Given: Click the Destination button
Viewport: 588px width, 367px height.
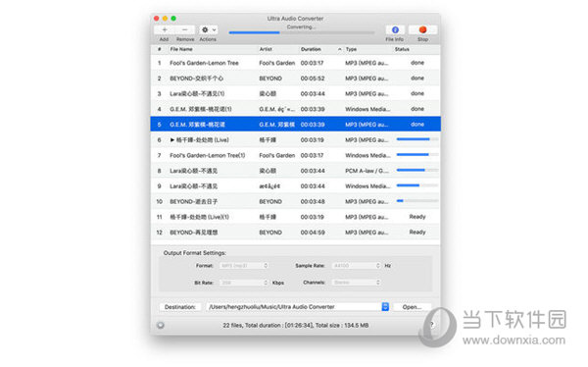Looking at the screenshot, I should tap(180, 307).
